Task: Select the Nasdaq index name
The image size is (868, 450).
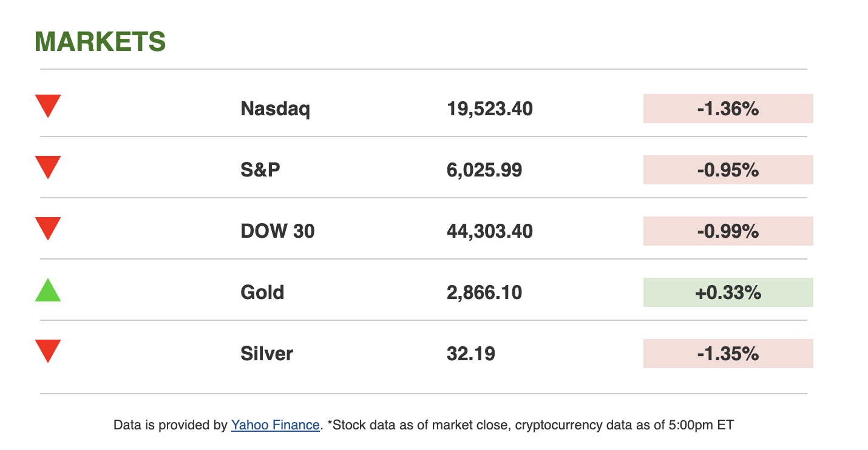Action: coord(276,109)
